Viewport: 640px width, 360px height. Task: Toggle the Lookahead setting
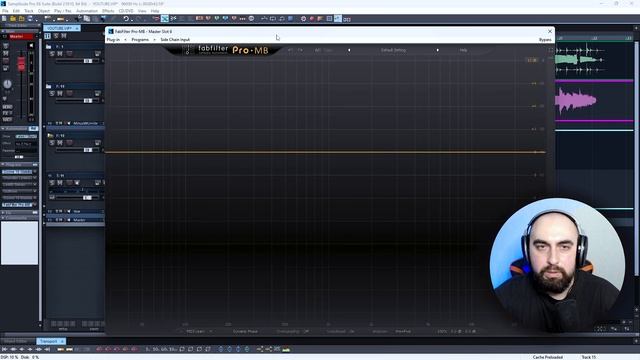[339, 331]
